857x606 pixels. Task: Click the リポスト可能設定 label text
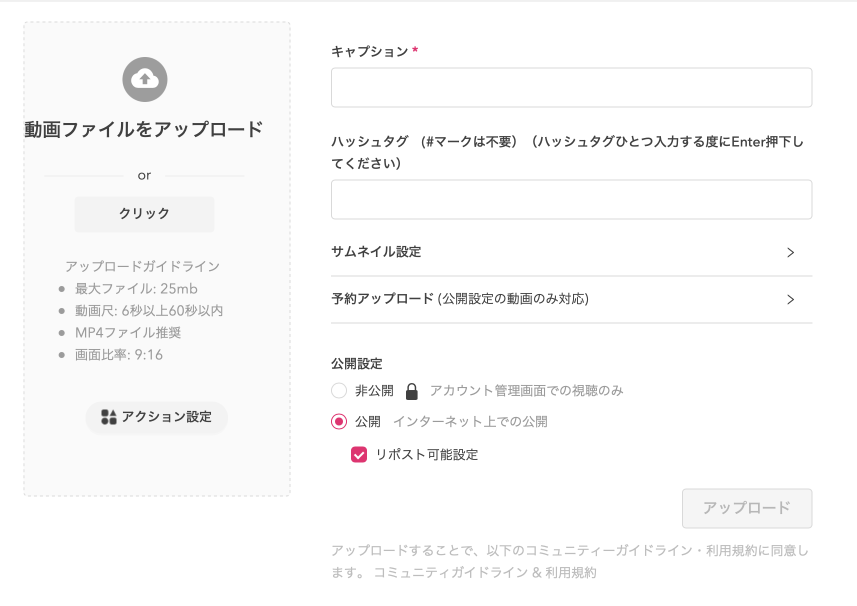click(x=427, y=455)
